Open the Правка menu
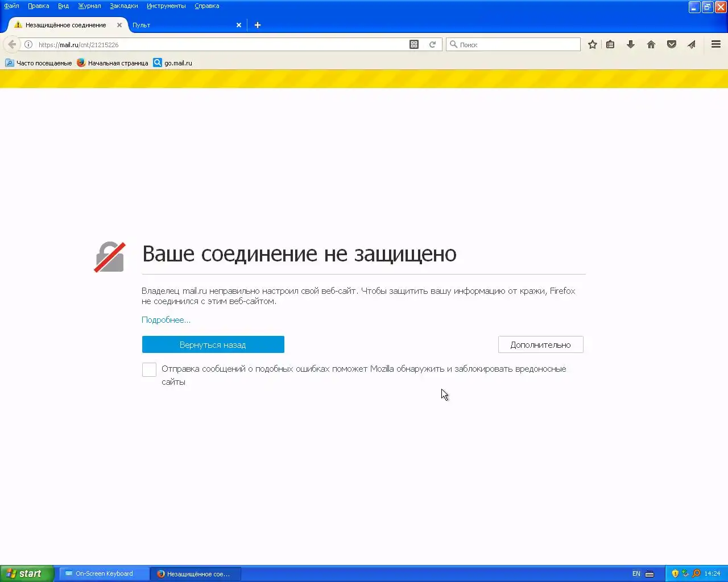 pos(39,6)
